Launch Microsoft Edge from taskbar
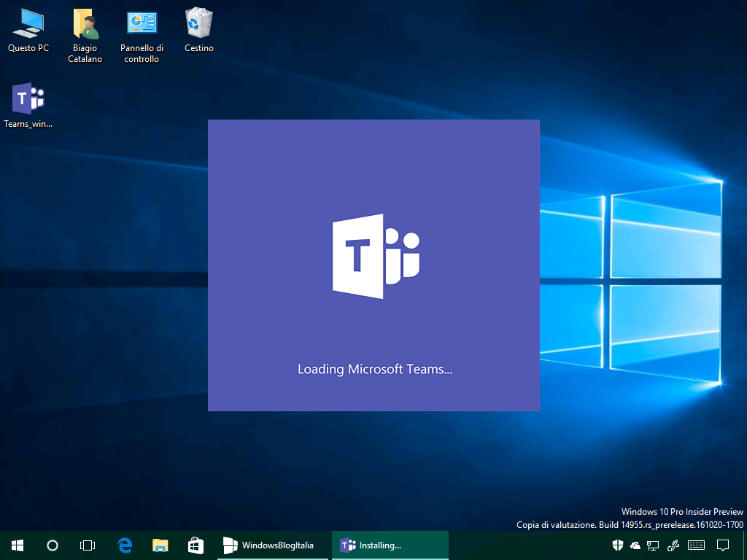The width and height of the screenshot is (747, 560). pos(125,545)
